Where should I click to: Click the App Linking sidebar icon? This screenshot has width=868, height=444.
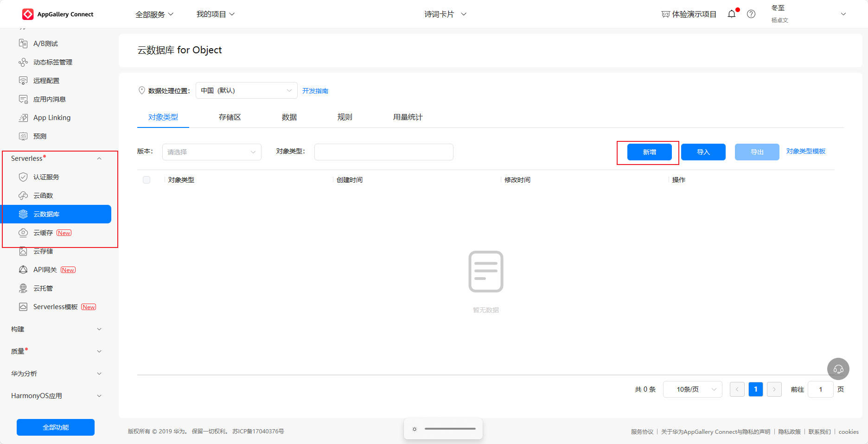click(x=23, y=118)
